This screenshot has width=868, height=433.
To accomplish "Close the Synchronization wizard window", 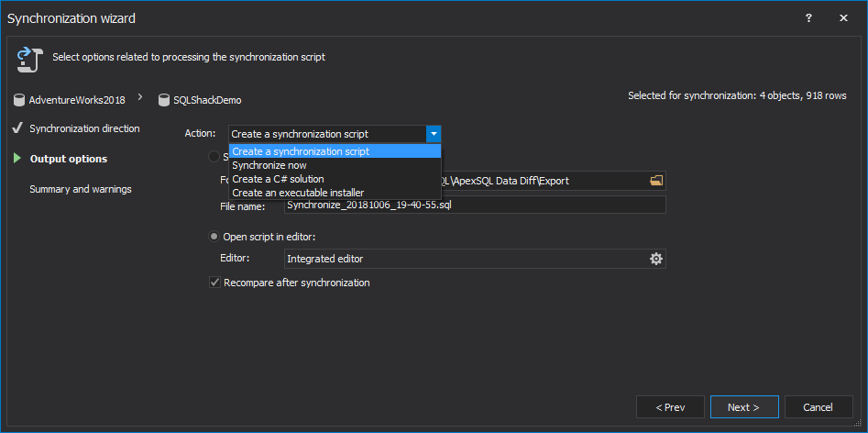I will (842, 18).
